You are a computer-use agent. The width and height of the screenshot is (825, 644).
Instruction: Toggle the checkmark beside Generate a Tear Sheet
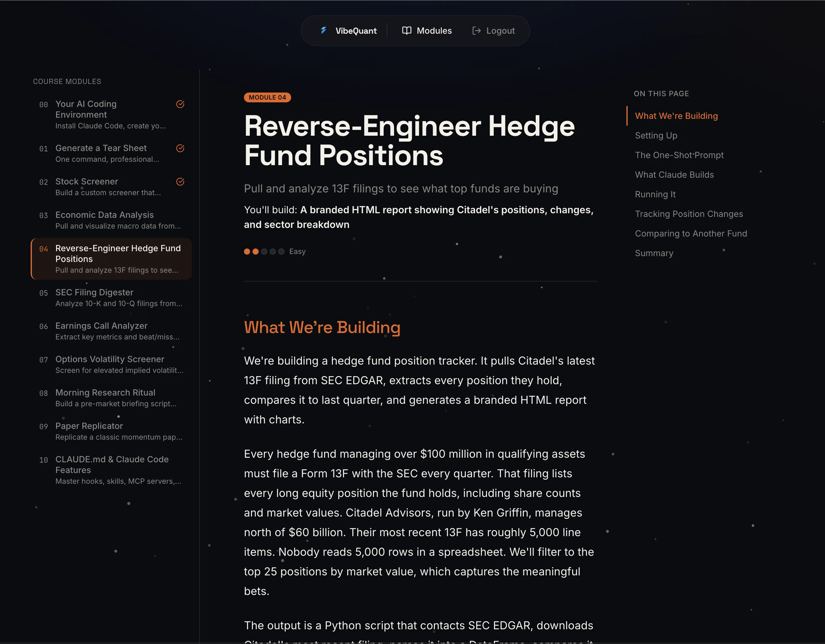tap(180, 149)
